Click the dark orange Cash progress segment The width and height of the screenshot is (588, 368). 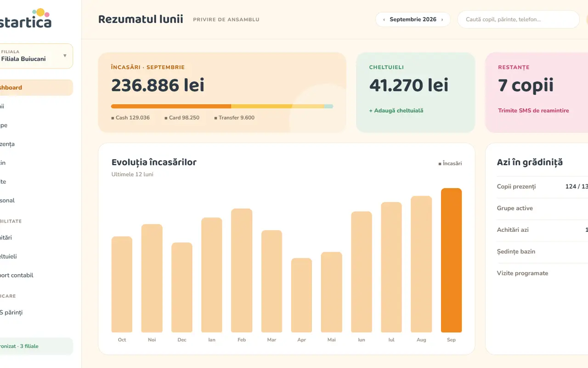[171, 106]
